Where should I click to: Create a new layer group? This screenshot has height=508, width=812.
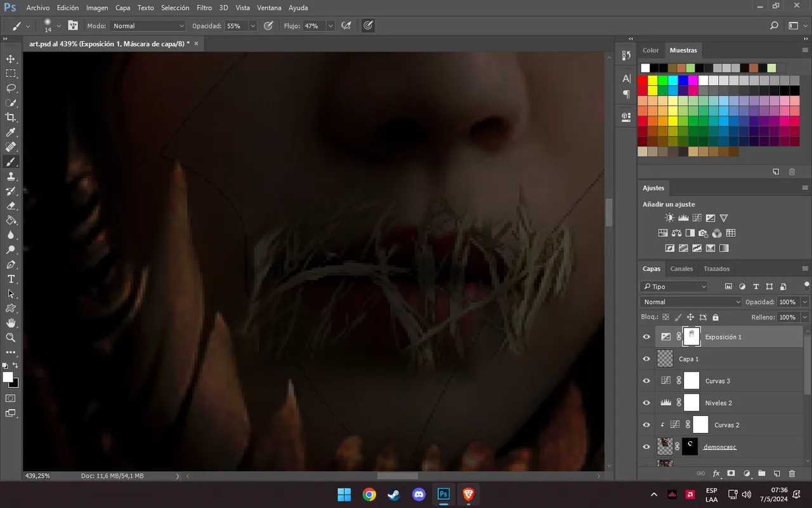coord(761,474)
